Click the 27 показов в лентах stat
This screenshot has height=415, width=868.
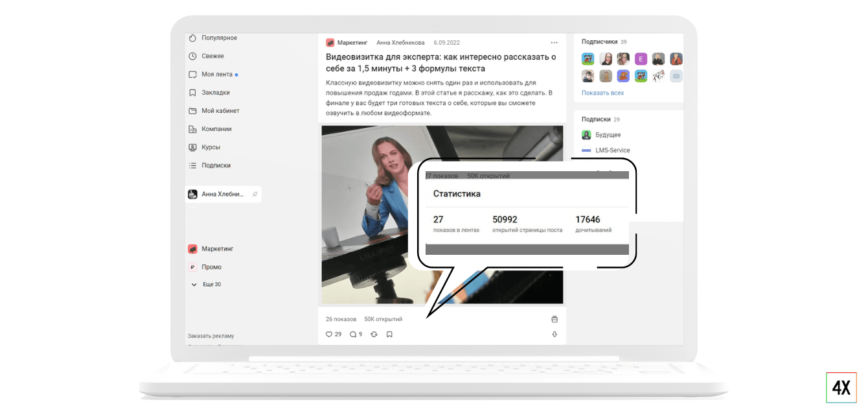pos(456,224)
